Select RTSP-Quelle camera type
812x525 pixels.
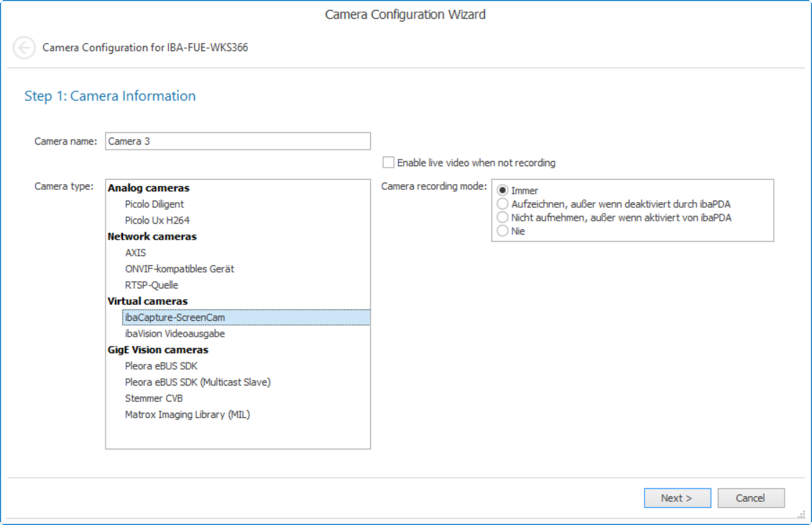[x=152, y=285]
